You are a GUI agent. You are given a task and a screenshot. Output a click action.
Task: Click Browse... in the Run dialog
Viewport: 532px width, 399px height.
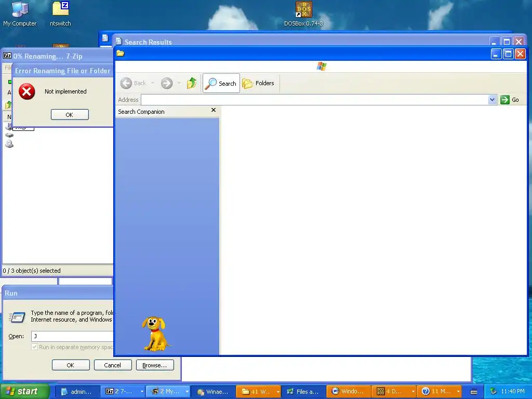point(155,365)
